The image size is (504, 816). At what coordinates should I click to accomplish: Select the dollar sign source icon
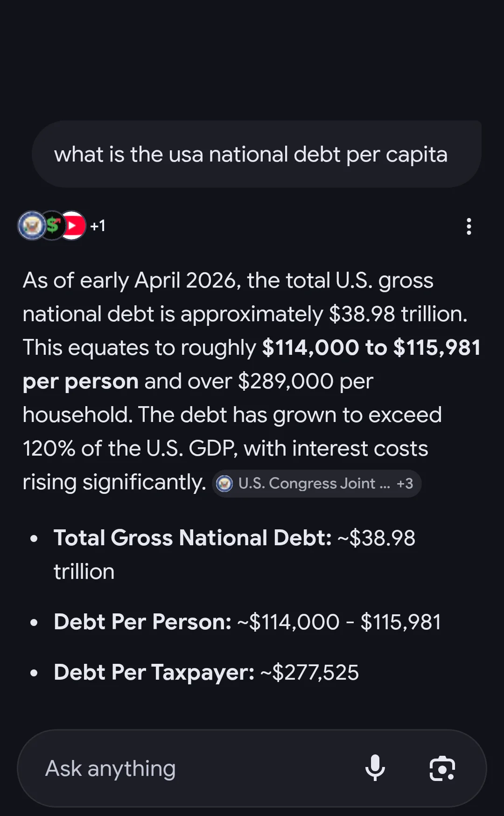(53, 226)
